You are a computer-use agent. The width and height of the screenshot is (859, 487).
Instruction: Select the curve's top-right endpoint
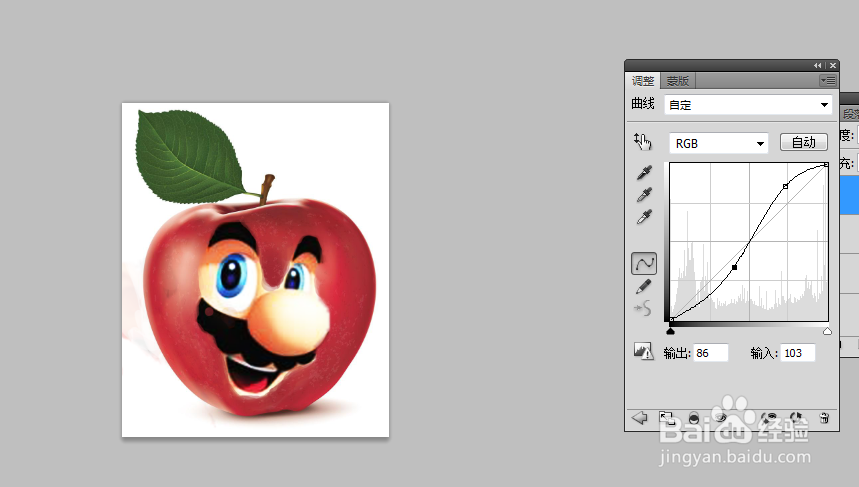click(827, 164)
